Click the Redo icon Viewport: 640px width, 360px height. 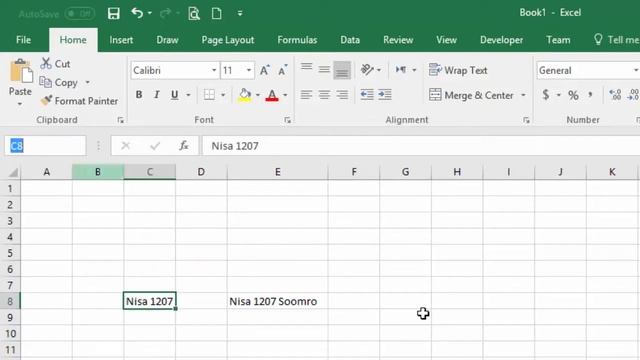(x=165, y=13)
